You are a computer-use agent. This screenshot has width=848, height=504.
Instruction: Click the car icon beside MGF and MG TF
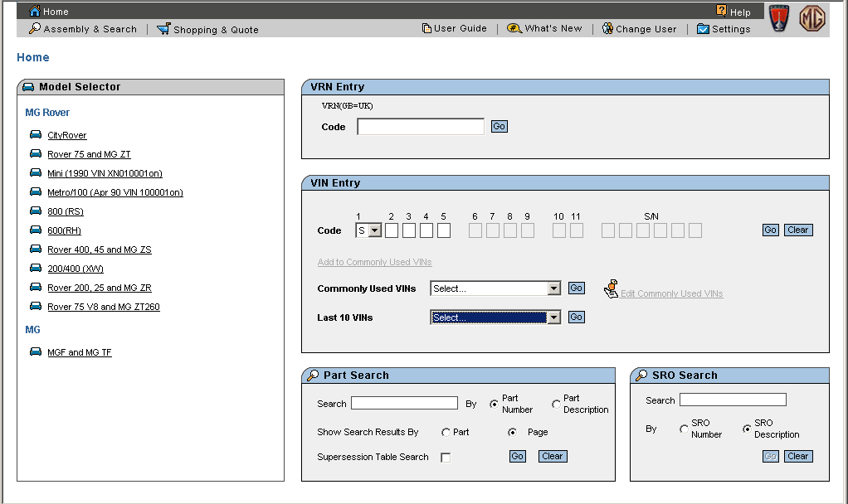pyautogui.click(x=36, y=351)
